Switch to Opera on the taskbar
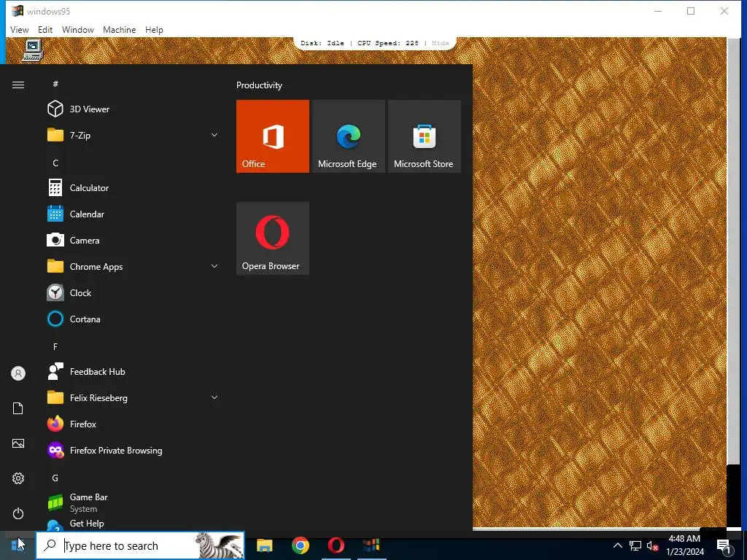This screenshot has width=747, height=560. pyautogui.click(x=336, y=545)
